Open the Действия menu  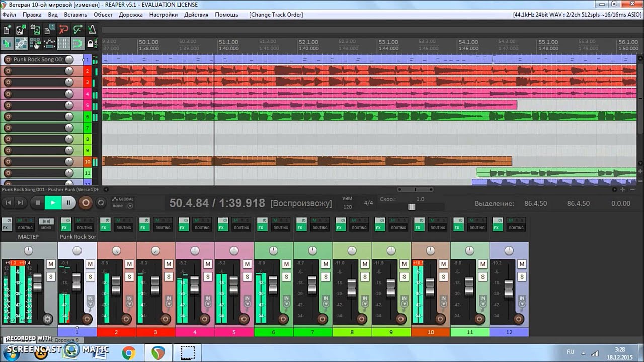[196, 15]
